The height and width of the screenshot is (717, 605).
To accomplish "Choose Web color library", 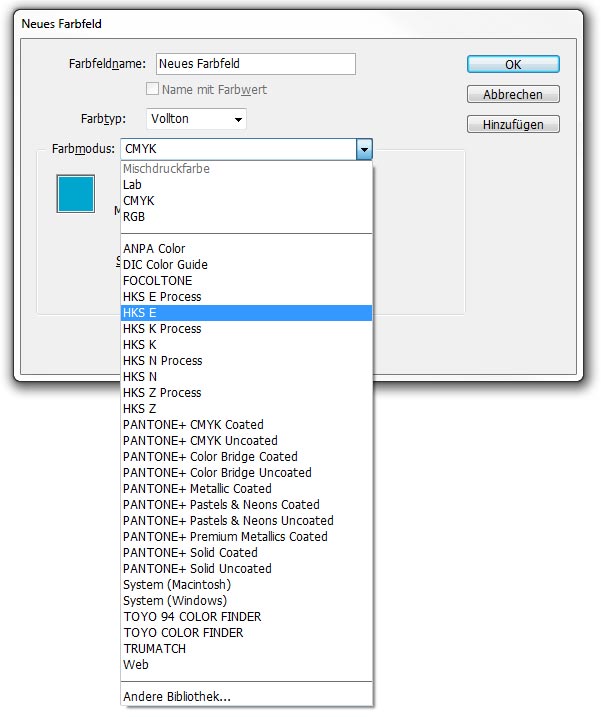I will point(246,665).
